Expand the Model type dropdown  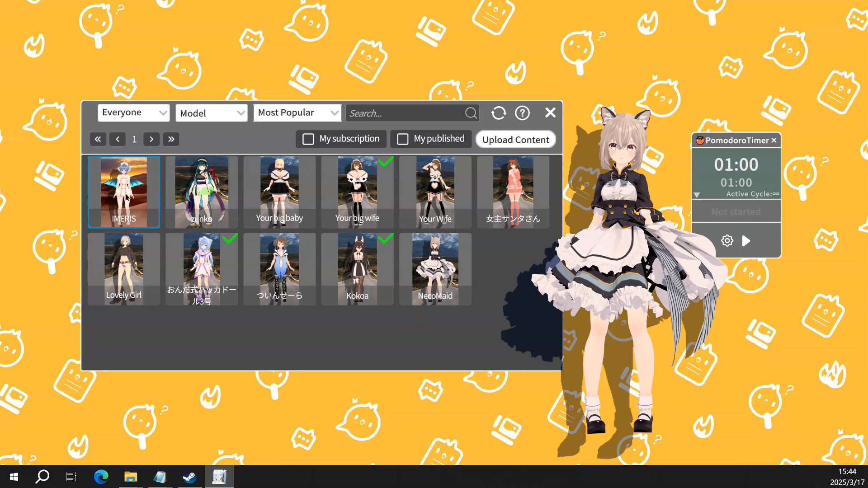click(211, 113)
